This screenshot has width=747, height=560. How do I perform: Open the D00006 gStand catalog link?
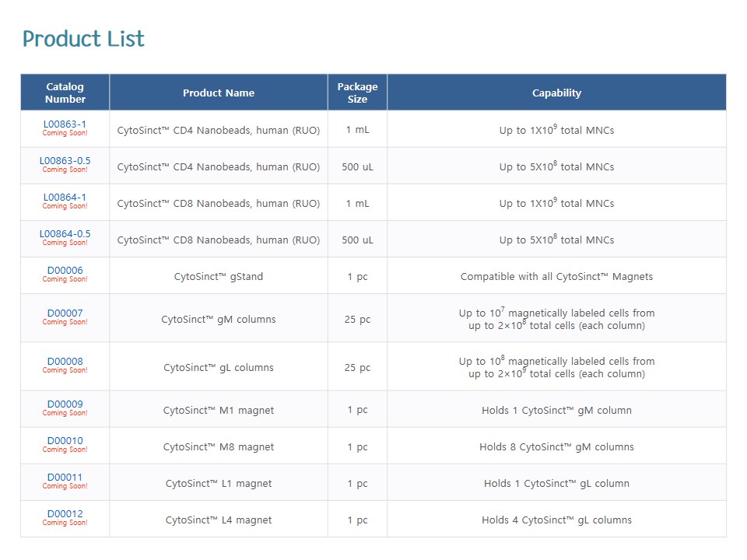click(65, 271)
